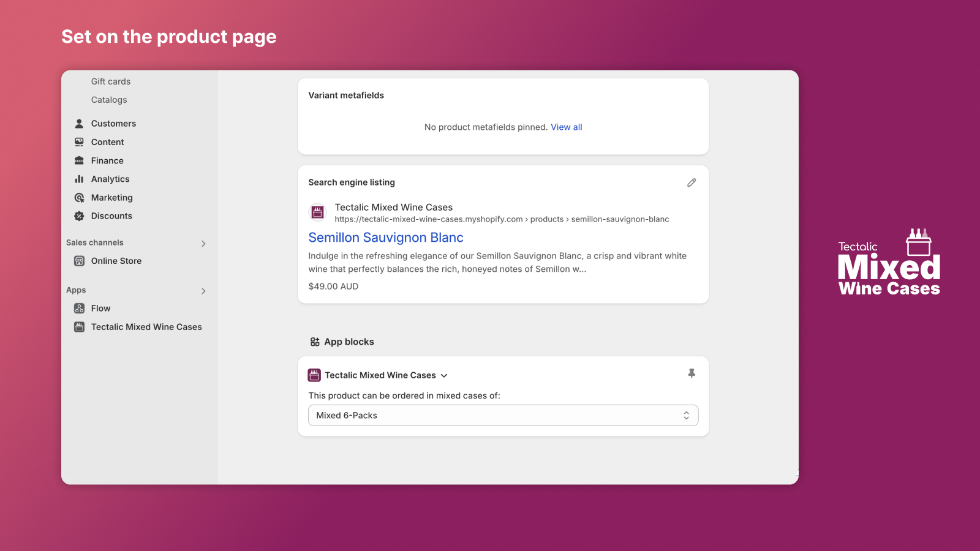Click the pin icon on the app block
The width and height of the screenshot is (980, 551).
pos(692,373)
